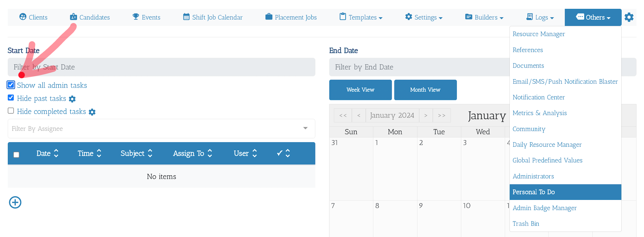Open settings gear next to Hide past tasks
Viewport: 644px width, 237px height.
point(72,99)
